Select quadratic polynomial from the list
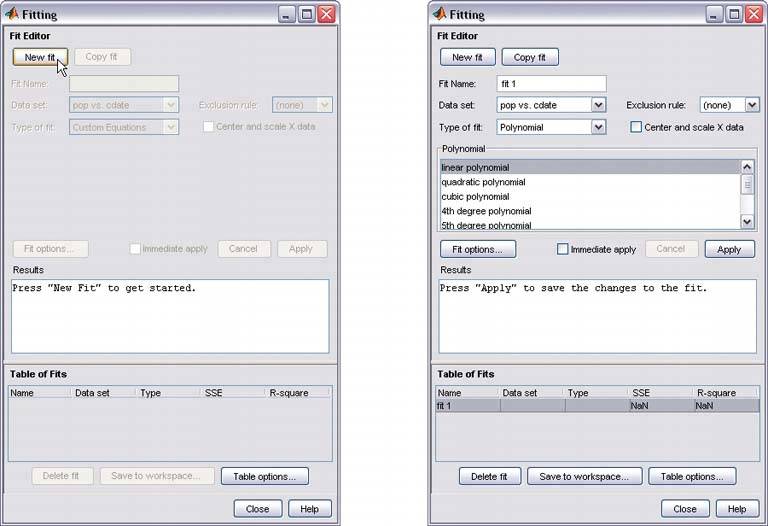The height and width of the screenshot is (526, 768). [483, 182]
